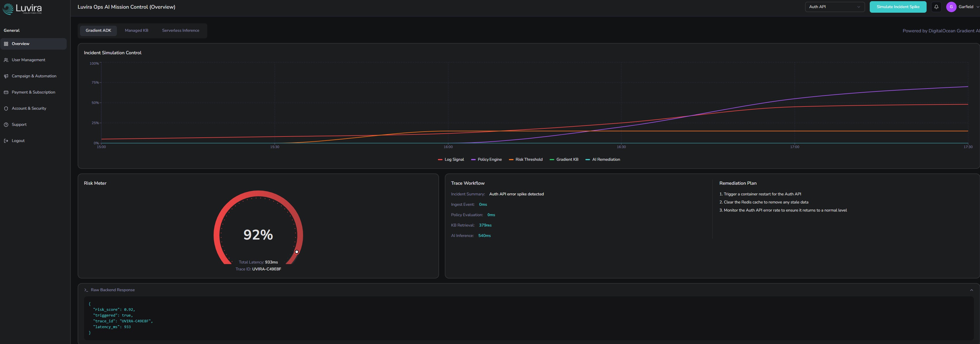Click the Garfield avatar circle
The image size is (980, 344).
951,7
